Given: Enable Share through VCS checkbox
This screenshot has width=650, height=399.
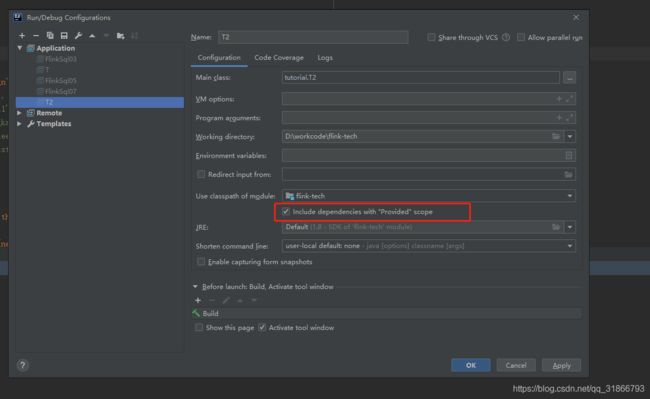Looking at the screenshot, I should 431,37.
